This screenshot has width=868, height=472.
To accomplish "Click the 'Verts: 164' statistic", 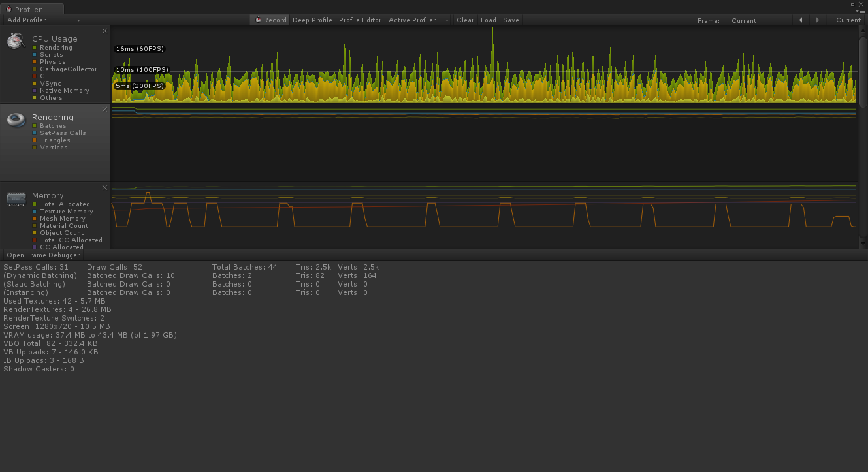I will (357, 275).
